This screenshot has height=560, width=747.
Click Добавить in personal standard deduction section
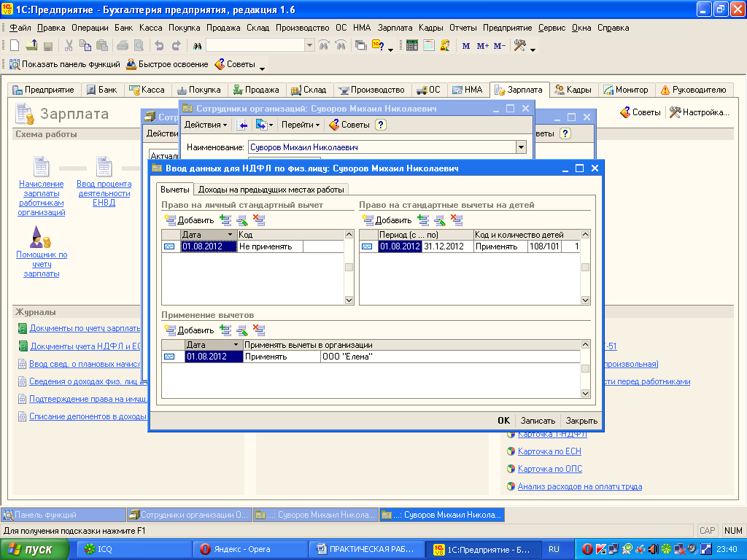click(x=189, y=220)
